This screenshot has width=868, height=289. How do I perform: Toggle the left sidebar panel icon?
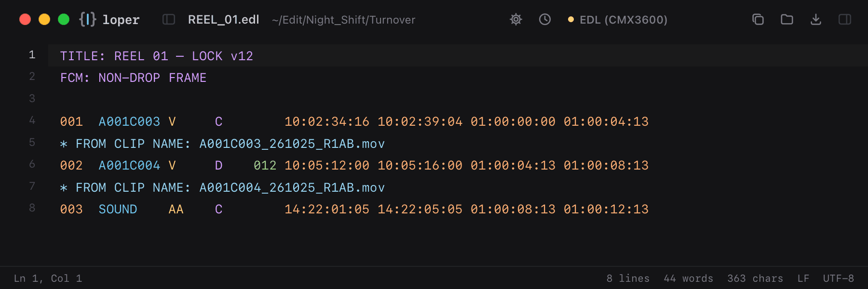(169, 19)
